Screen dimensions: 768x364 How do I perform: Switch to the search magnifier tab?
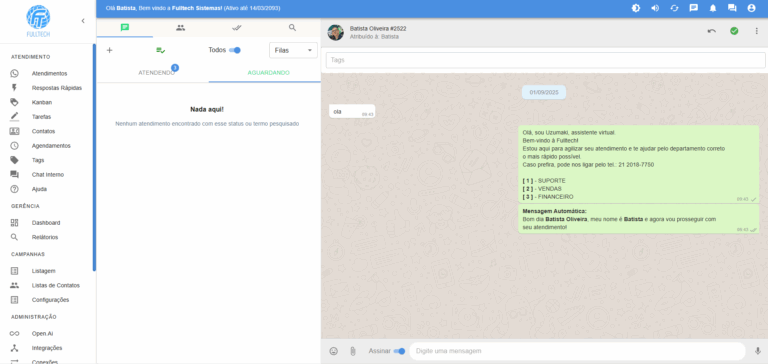tap(292, 28)
